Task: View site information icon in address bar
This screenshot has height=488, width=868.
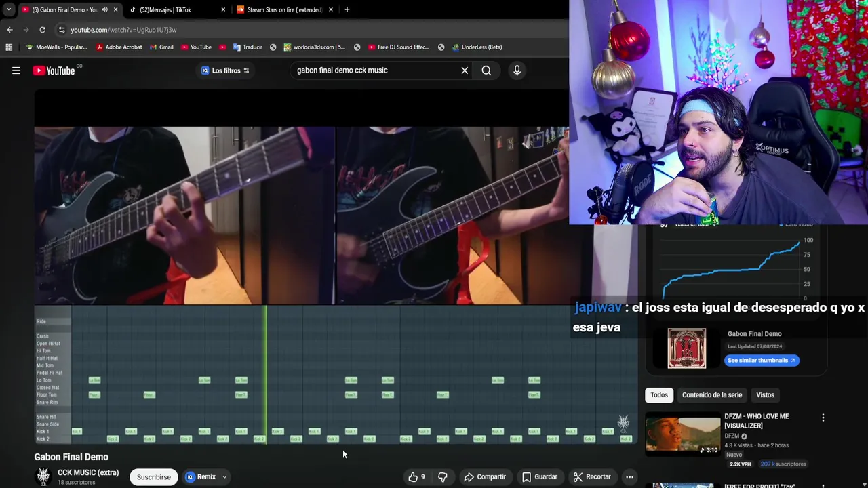Action: pos(62,30)
